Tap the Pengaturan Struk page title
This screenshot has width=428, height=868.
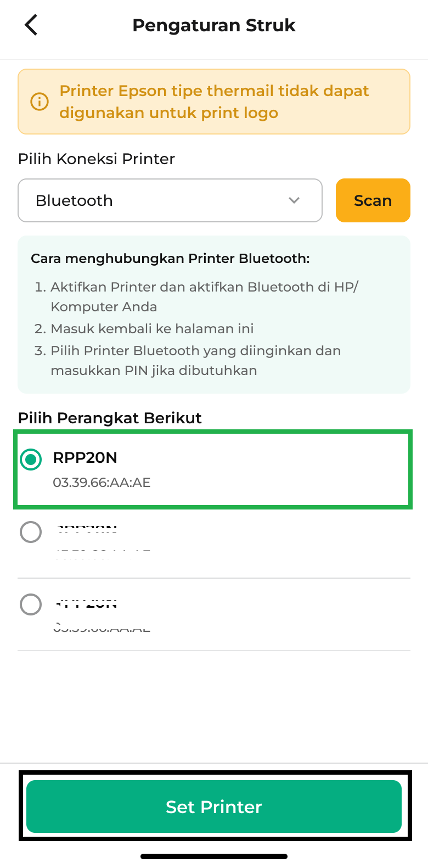click(214, 25)
